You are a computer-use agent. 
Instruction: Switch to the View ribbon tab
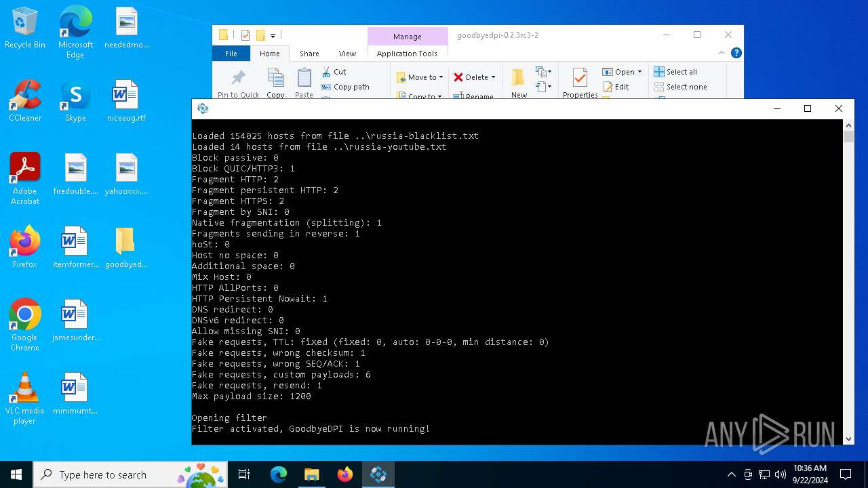[347, 54]
